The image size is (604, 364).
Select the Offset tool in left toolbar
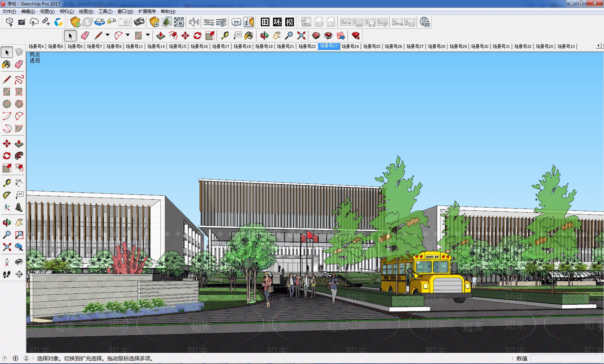19,168
